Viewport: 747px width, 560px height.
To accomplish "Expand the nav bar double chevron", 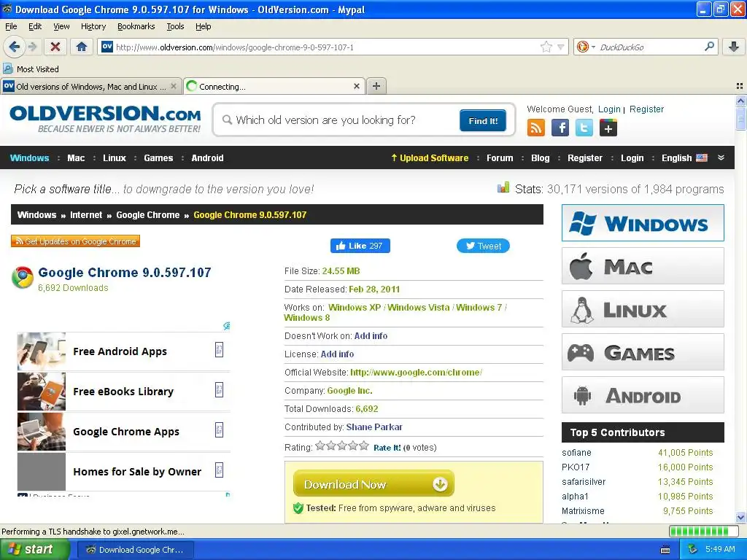I will pos(721,157).
